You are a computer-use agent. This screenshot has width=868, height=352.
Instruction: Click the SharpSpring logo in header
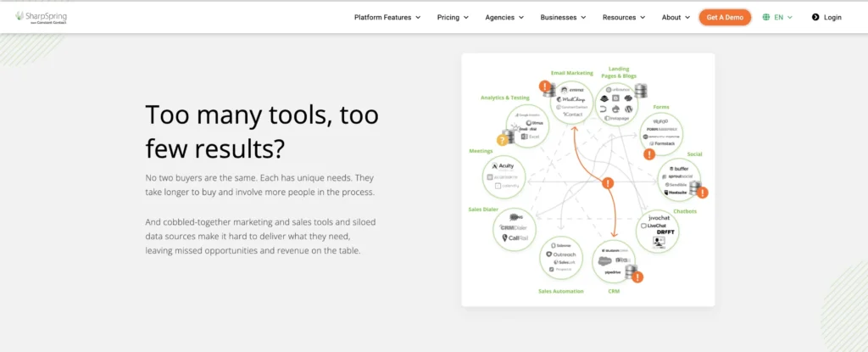click(42, 17)
